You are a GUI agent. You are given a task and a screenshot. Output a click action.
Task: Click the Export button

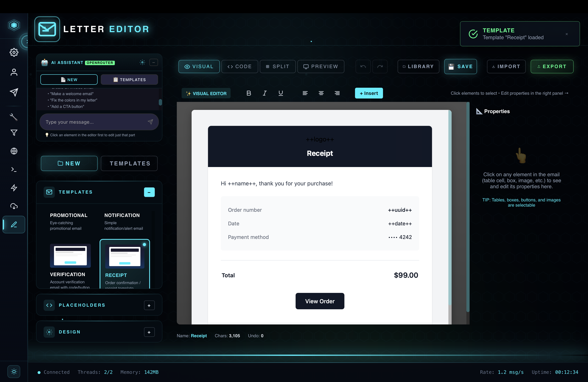click(552, 66)
